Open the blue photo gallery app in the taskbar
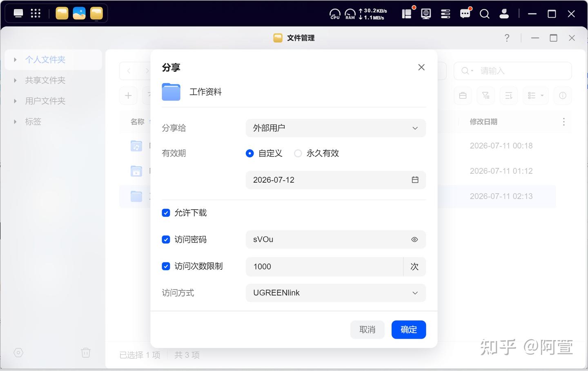 [x=79, y=13]
